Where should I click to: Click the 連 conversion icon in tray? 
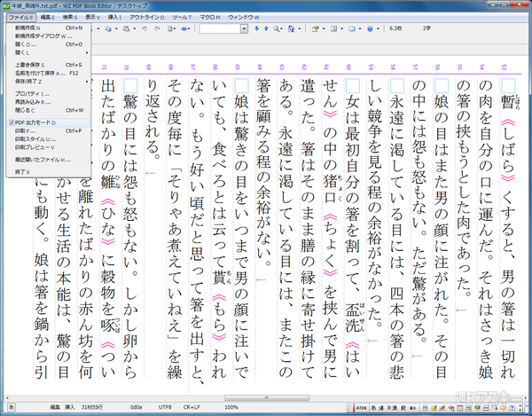tap(381, 408)
